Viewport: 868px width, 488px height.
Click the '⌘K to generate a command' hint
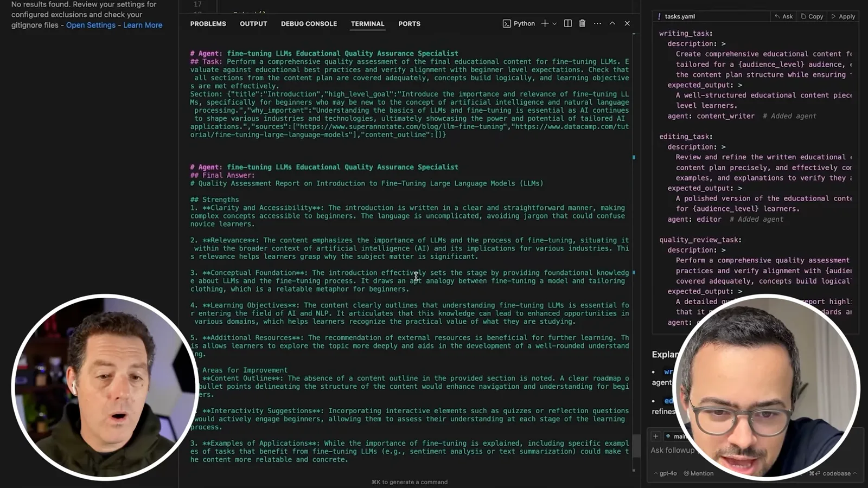point(410,482)
